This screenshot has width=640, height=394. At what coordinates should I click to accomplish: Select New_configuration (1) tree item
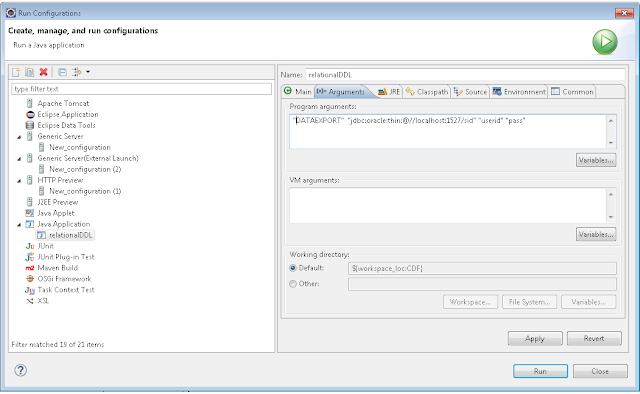point(85,191)
